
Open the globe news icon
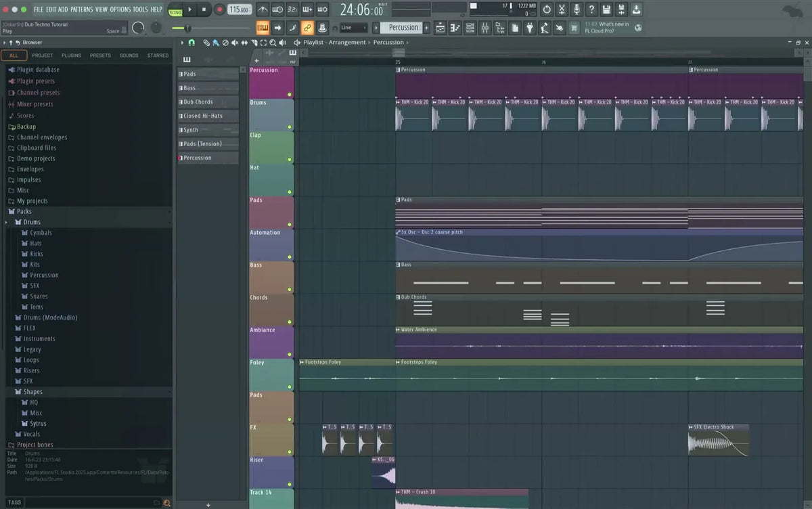pos(638,28)
